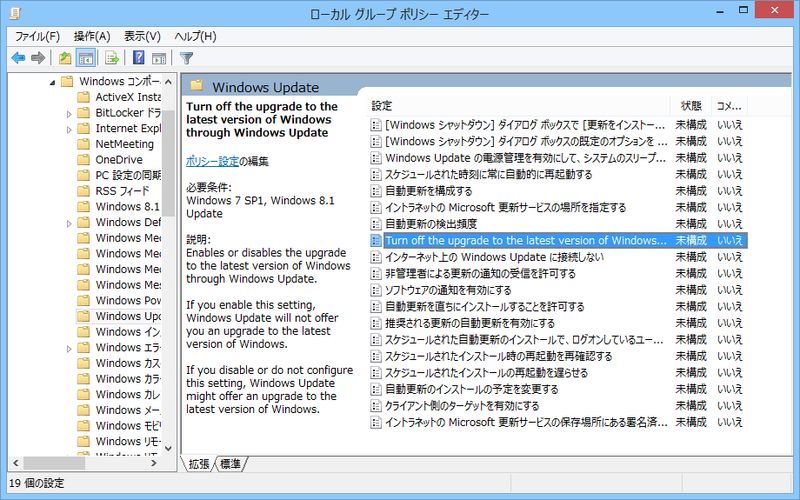Click the Up one level folder icon

pos(64,58)
